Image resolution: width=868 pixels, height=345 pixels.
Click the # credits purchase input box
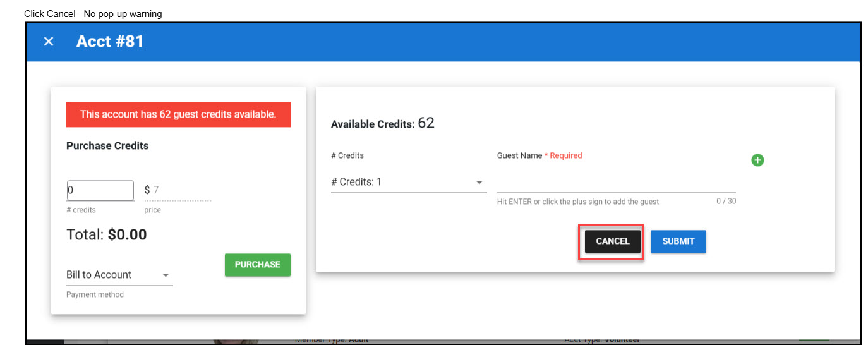[x=100, y=190]
